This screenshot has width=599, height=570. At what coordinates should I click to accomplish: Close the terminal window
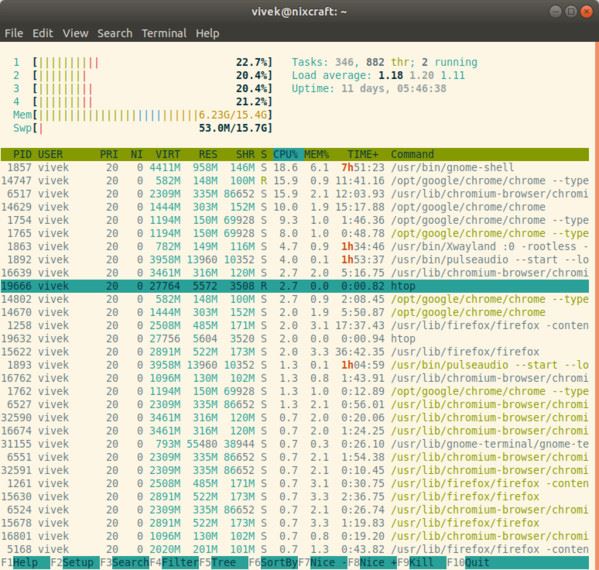pos(586,12)
